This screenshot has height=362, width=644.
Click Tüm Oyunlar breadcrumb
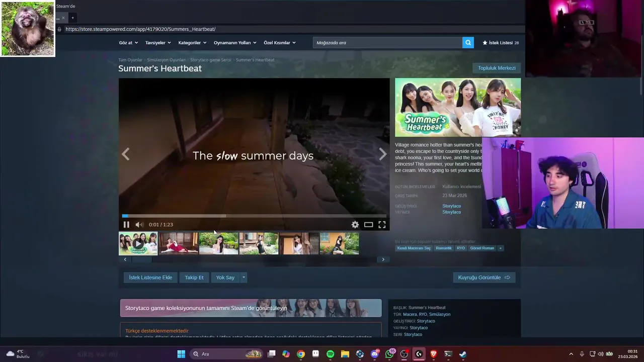click(130, 60)
